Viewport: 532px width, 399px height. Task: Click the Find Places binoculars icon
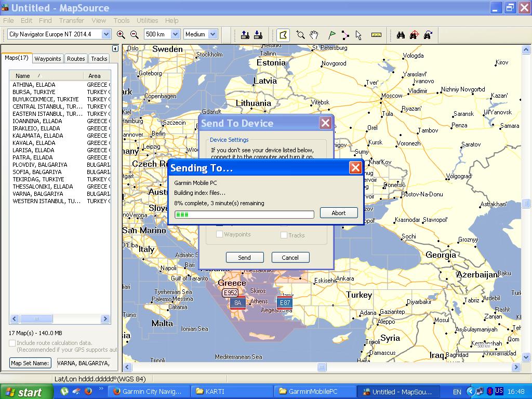pos(401,35)
